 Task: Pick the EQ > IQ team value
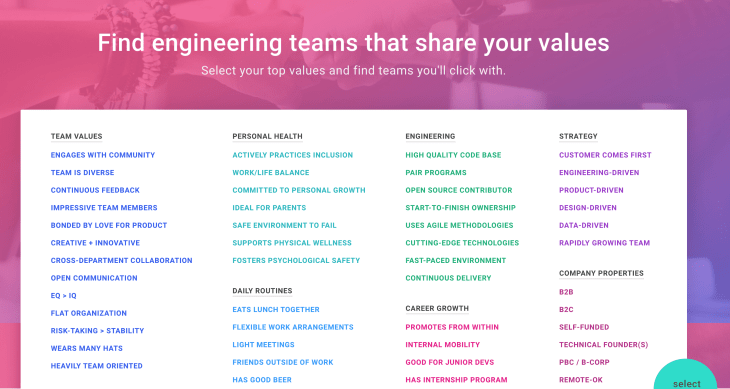pyautogui.click(x=63, y=295)
